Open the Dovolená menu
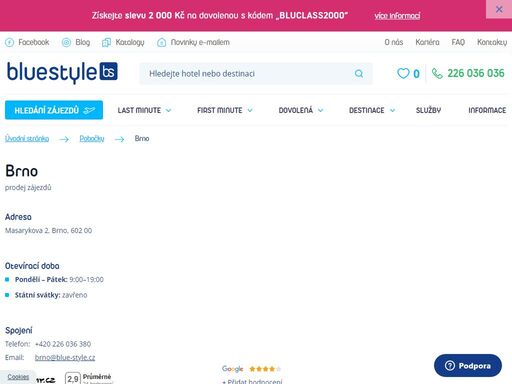The width and height of the screenshot is (512, 384). pyautogui.click(x=296, y=110)
